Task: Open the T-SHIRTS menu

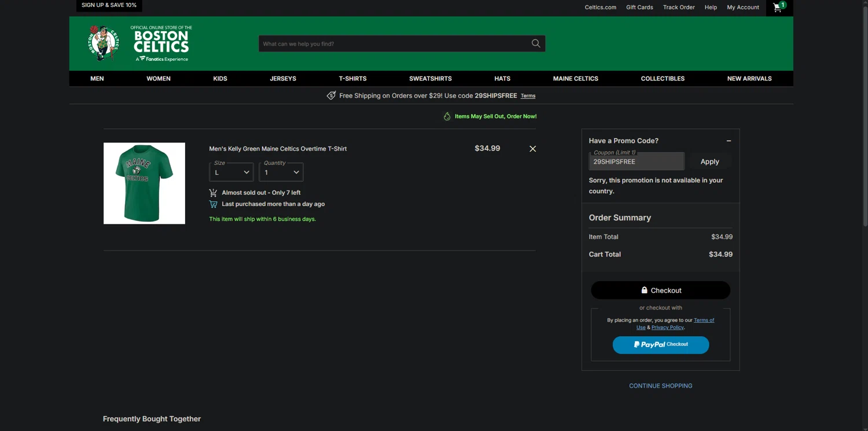Action: click(353, 79)
